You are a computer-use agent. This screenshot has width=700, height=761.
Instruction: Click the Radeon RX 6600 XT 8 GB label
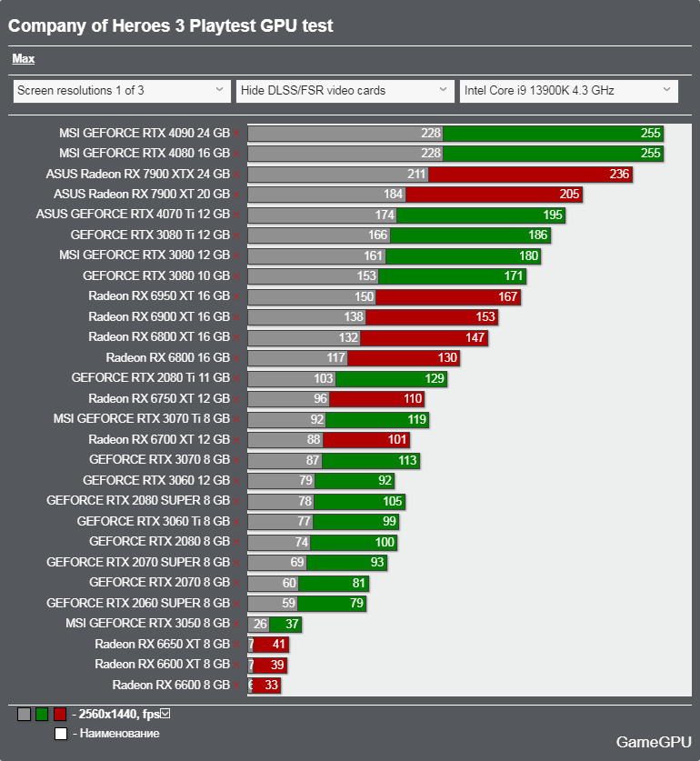(x=162, y=665)
